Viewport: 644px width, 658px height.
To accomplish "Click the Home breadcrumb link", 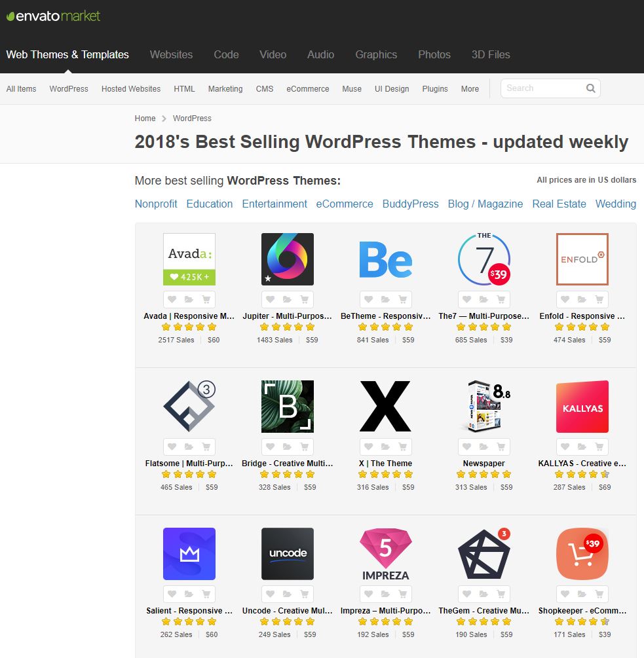I will (145, 119).
